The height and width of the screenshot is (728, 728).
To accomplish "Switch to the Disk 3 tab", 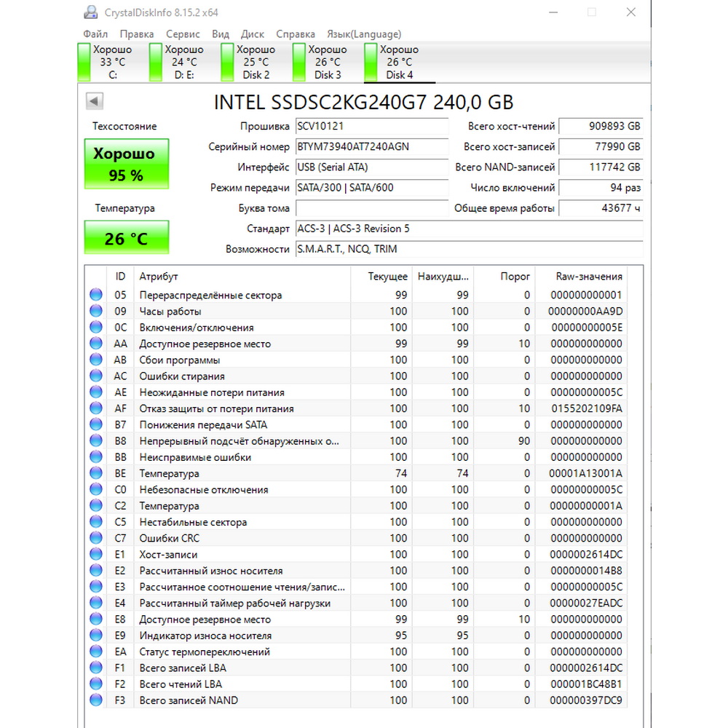I will tap(325, 62).
